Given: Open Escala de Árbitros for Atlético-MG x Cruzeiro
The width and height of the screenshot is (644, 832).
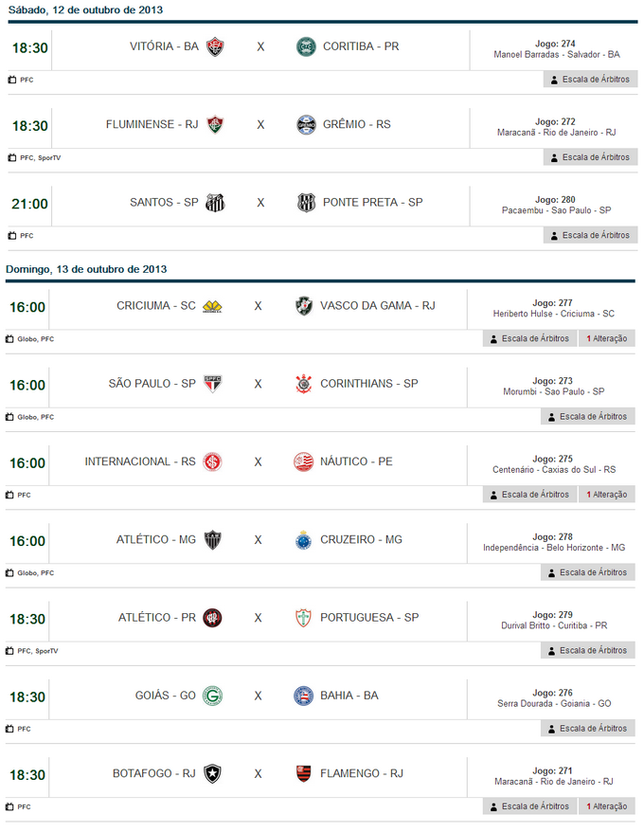Looking at the screenshot, I should (x=588, y=572).
